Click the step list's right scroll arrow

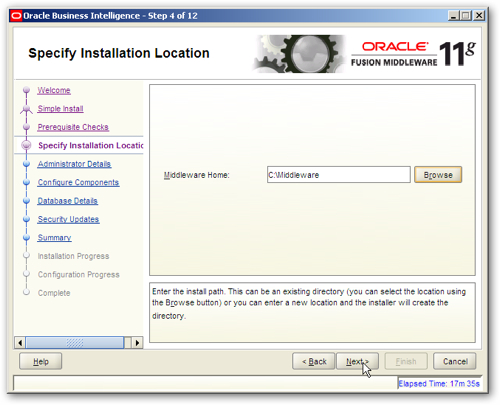click(137, 343)
